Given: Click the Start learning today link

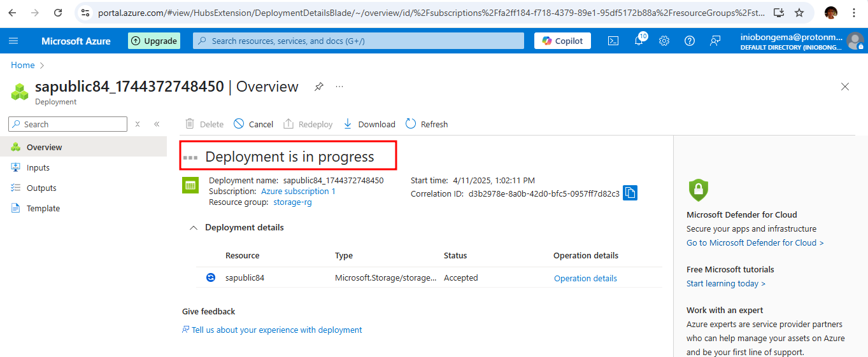Looking at the screenshot, I should [726, 283].
